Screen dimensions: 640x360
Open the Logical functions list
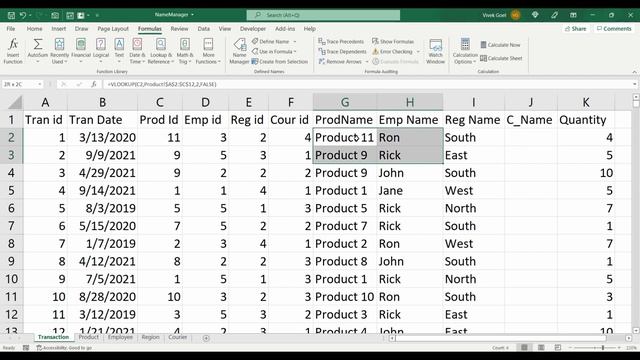click(101, 51)
